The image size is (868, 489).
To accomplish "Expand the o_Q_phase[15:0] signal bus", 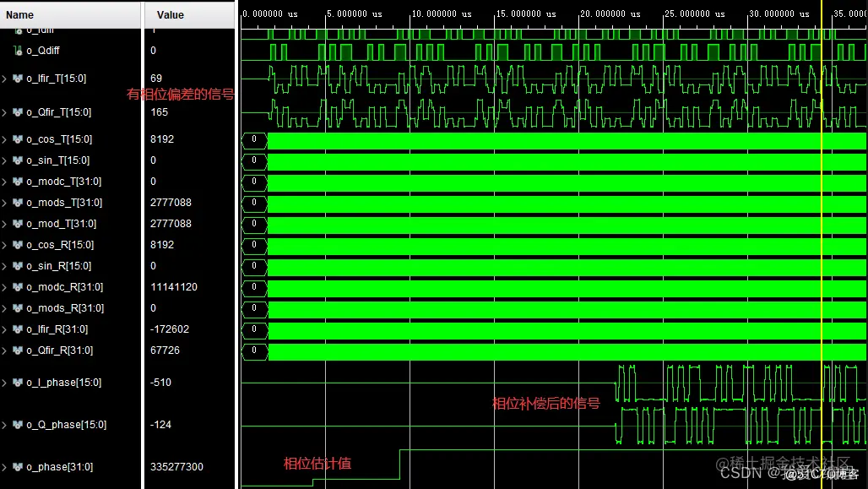I will point(4,425).
